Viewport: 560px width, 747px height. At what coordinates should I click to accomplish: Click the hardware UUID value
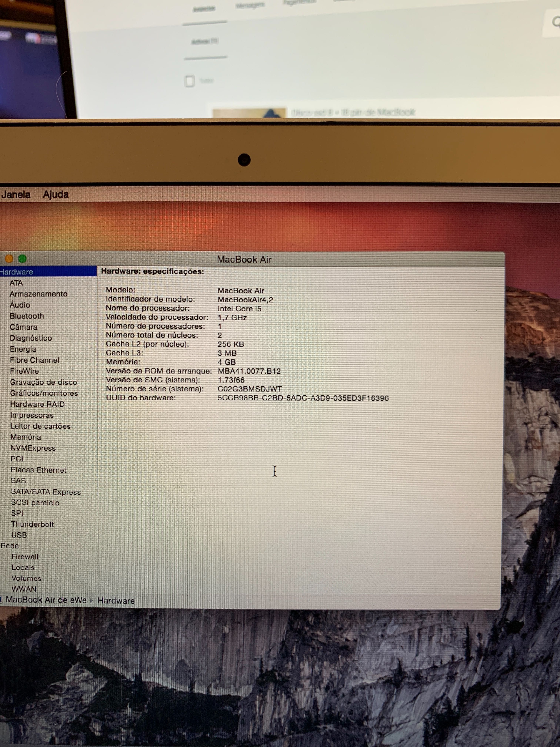pyautogui.click(x=303, y=398)
